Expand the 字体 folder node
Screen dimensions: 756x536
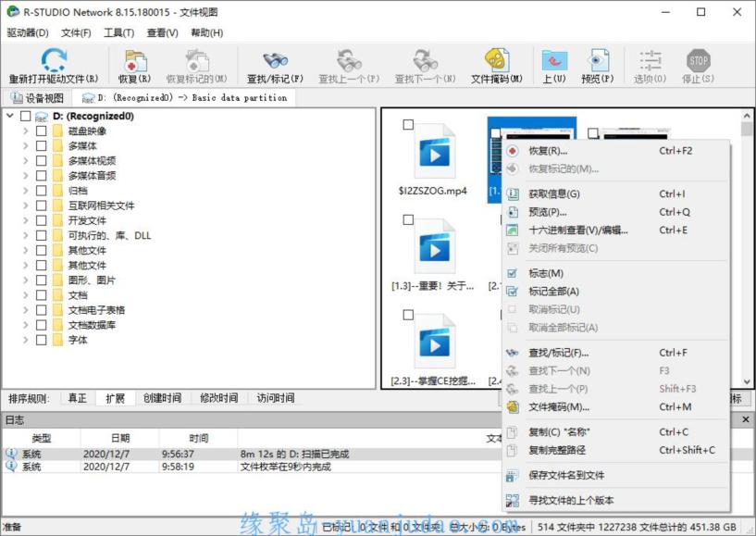tap(26, 340)
